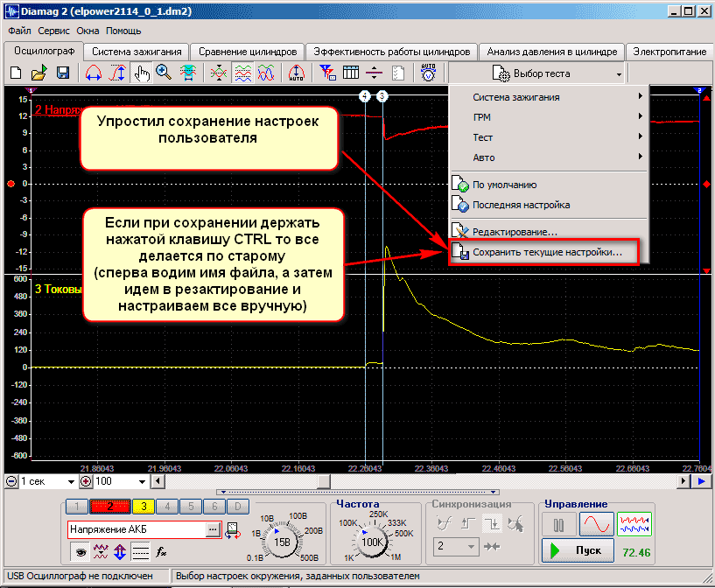Open channel name browse button with dots
715x588 pixels.
tap(213, 529)
